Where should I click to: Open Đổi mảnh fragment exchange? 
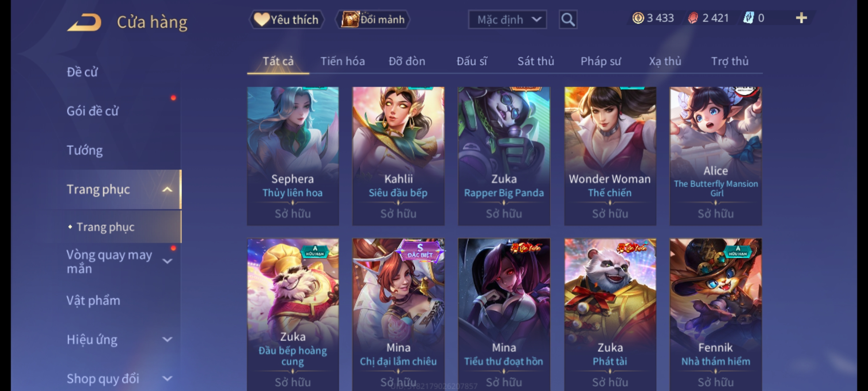[373, 20]
